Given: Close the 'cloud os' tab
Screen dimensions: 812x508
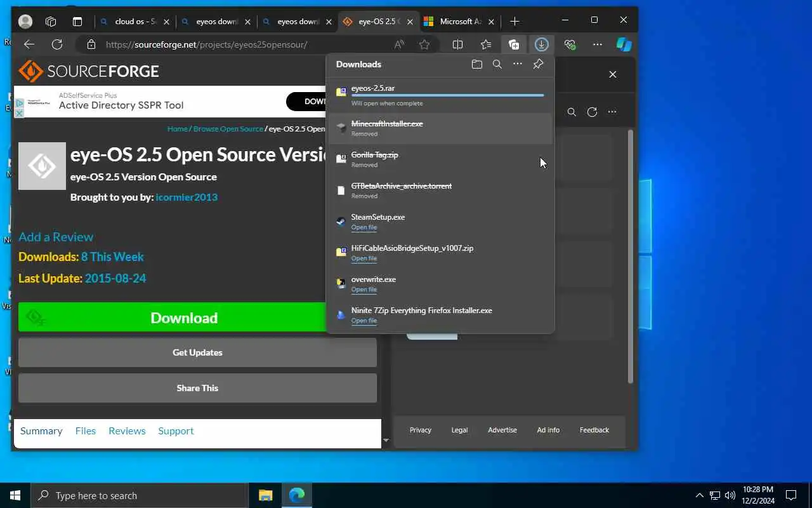Looking at the screenshot, I should [x=167, y=22].
